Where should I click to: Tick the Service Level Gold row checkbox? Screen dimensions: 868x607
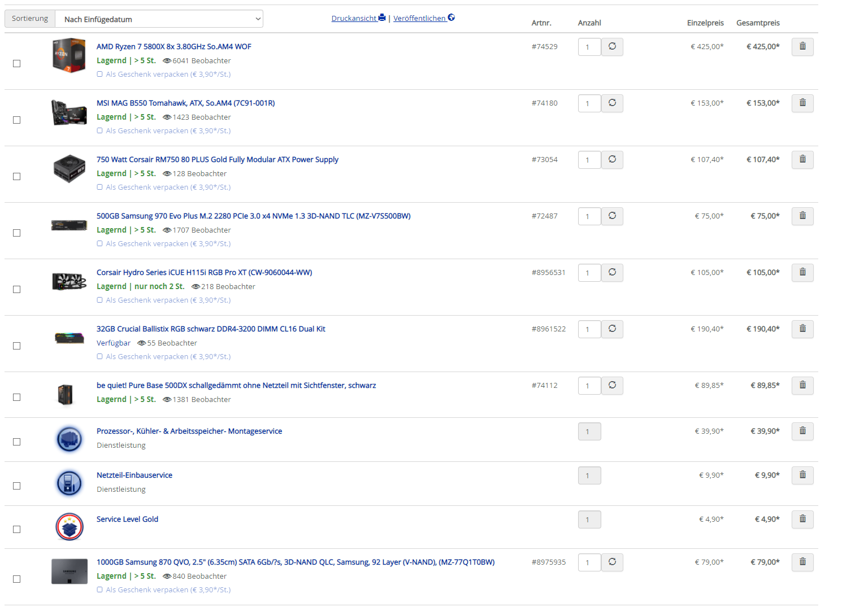tap(17, 530)
